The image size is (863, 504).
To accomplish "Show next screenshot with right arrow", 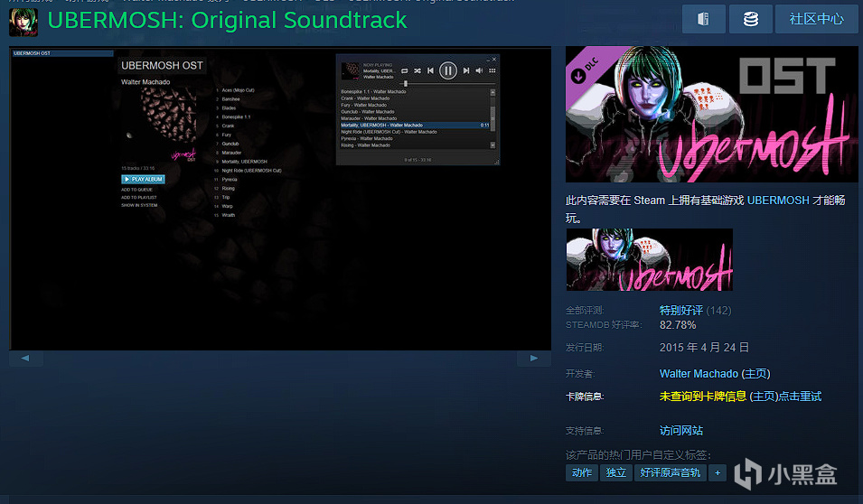I will (533, 359).
